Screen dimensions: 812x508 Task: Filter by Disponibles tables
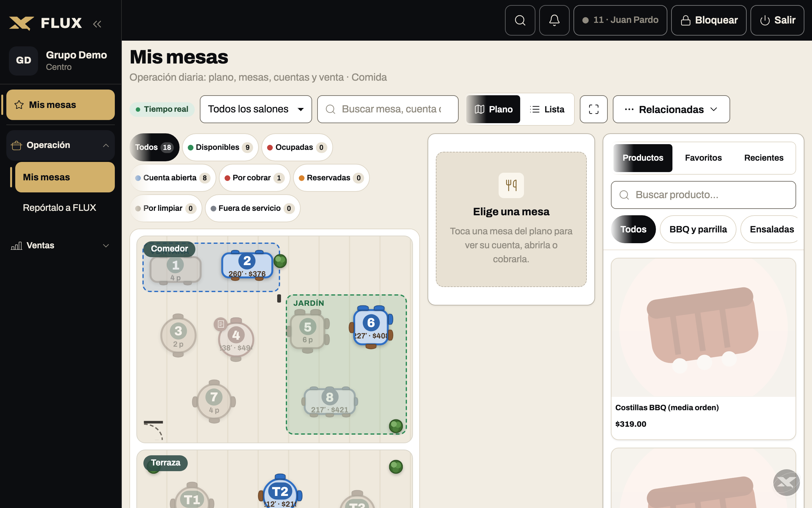click(x=220, y=147)
